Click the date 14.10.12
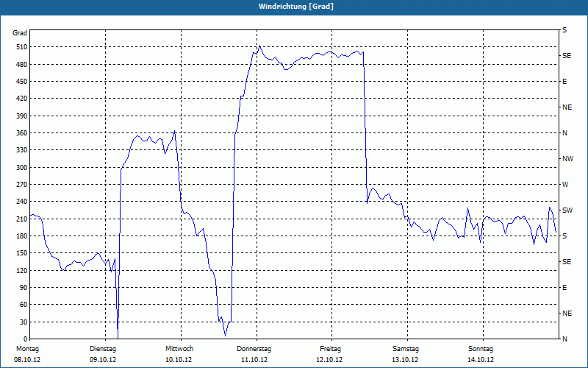This screenshot has width=588, height=368. click(x=481, y=360)
